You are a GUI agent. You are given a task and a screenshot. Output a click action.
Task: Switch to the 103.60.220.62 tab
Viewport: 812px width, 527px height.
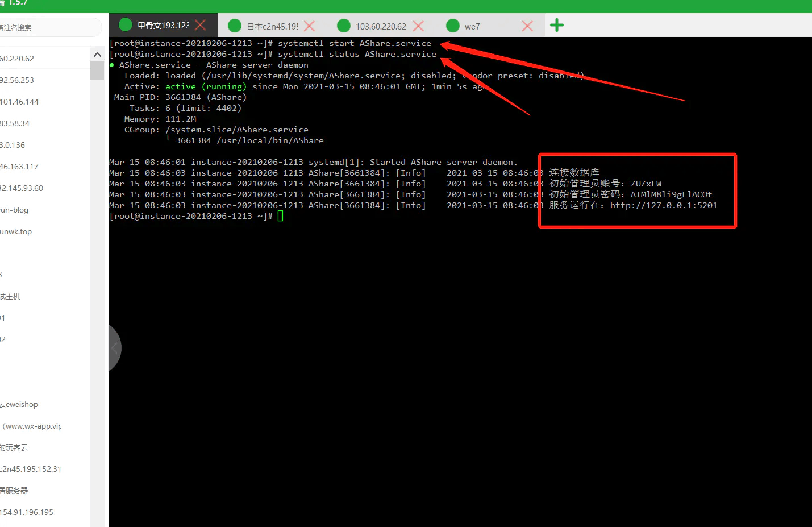click(x=381, y=27)
